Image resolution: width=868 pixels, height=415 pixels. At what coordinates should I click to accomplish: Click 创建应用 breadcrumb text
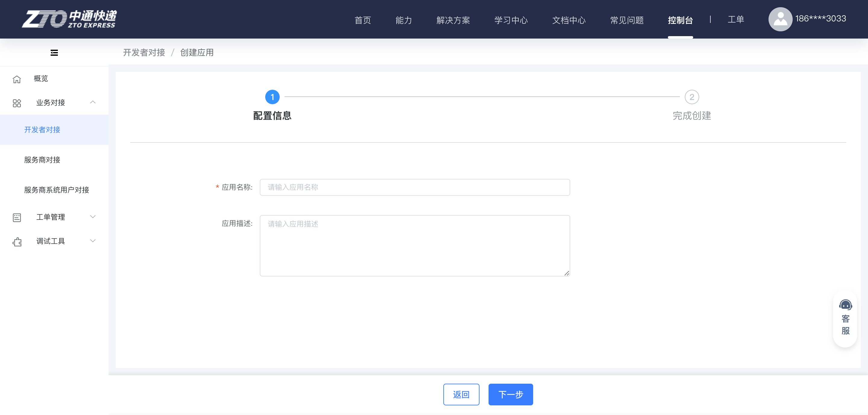(x=197, y=52)
